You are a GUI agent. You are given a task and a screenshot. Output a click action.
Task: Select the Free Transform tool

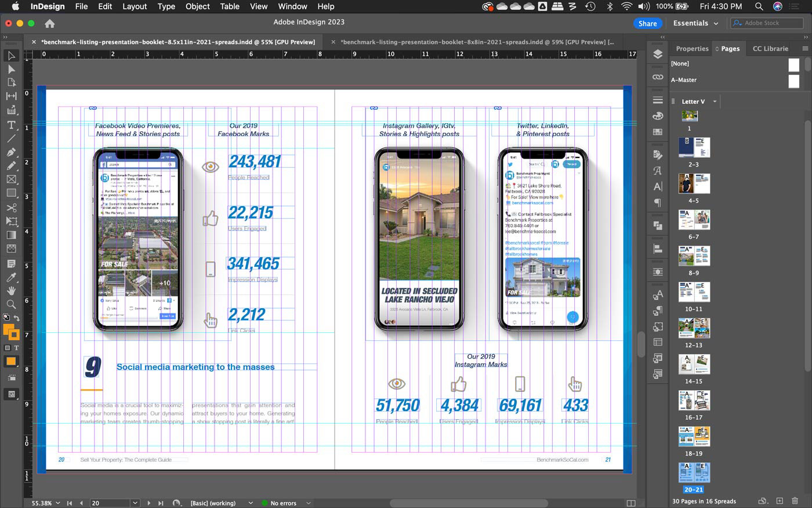point(11,221)
